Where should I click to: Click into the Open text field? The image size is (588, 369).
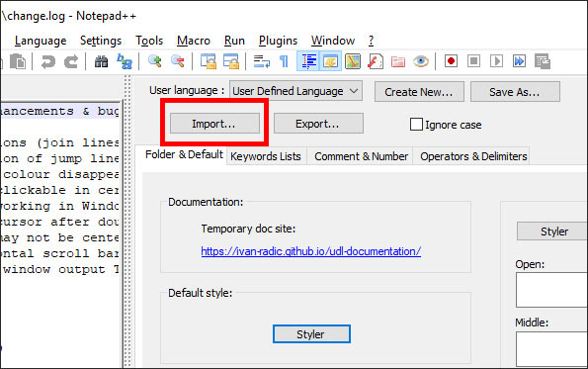tap(551, 290)
